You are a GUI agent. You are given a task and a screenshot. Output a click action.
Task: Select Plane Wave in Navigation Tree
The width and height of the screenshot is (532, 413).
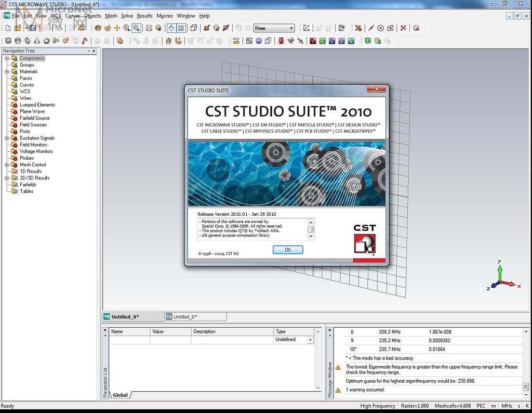(32, 111)
